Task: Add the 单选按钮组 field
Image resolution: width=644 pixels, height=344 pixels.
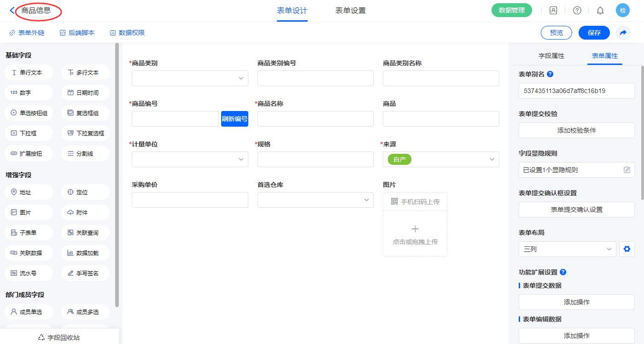Action: click(29, 113)
